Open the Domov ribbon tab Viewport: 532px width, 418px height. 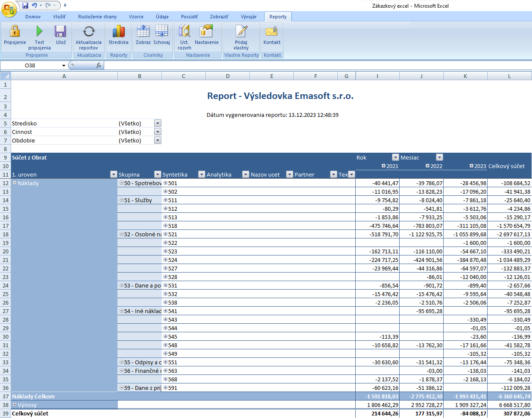click(33, 17)
